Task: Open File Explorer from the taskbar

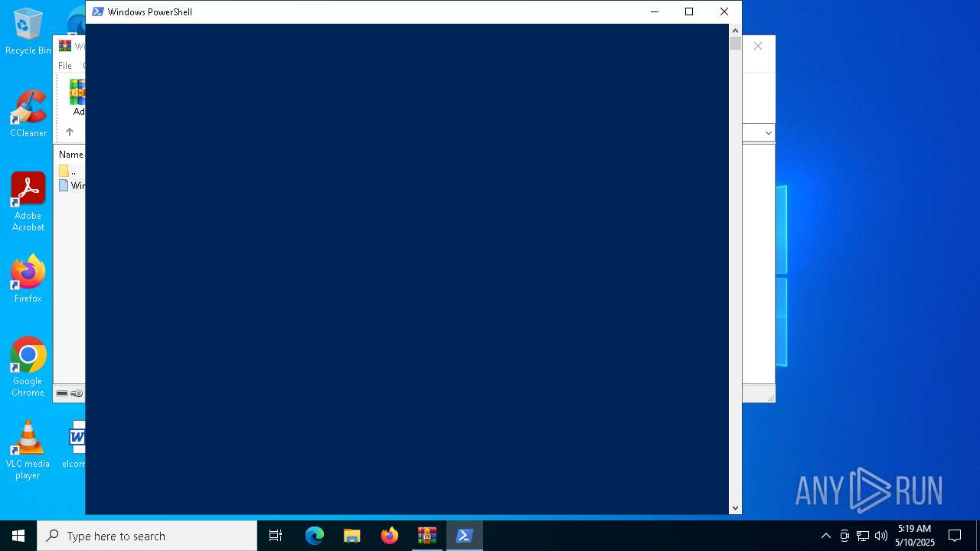Action: tap(352, 536)
